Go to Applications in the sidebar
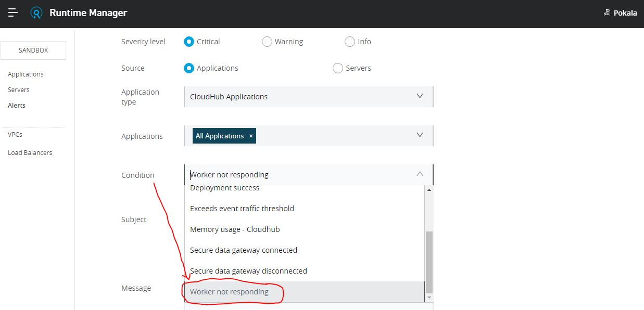The image size is (644, 310). tap(26, 74)
